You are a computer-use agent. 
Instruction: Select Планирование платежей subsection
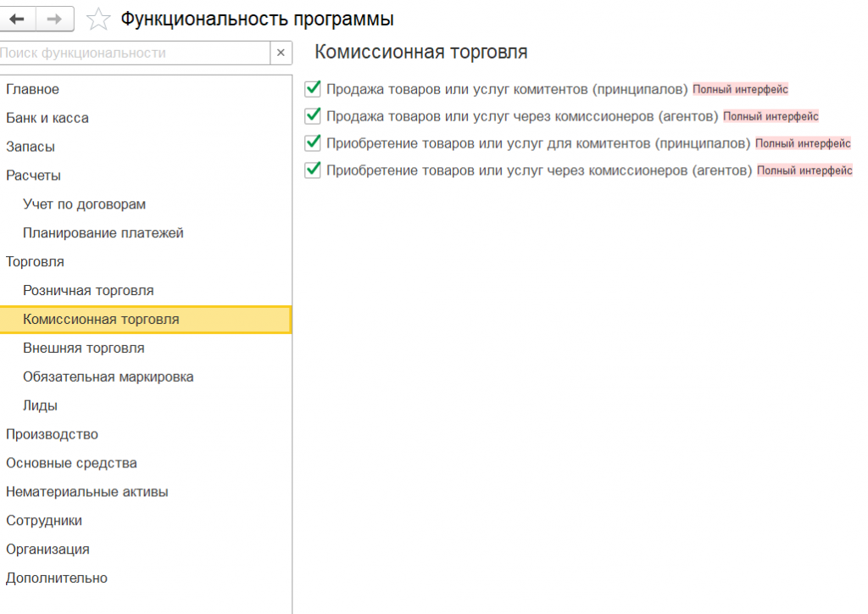[x=103, y=233]
